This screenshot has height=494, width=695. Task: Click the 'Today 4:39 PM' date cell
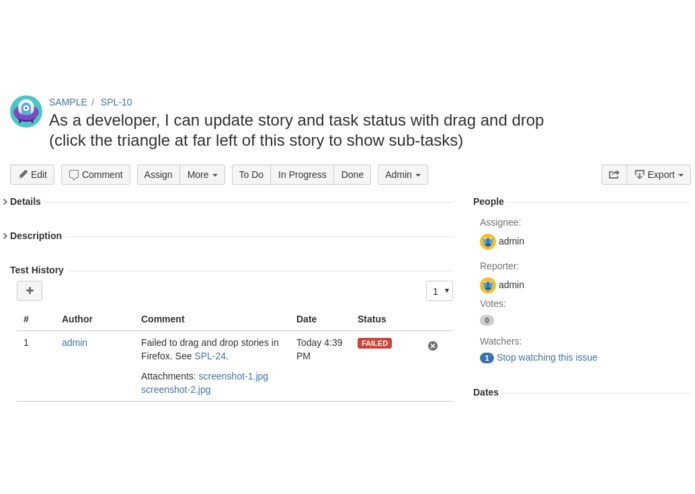[x=319, y=349]
